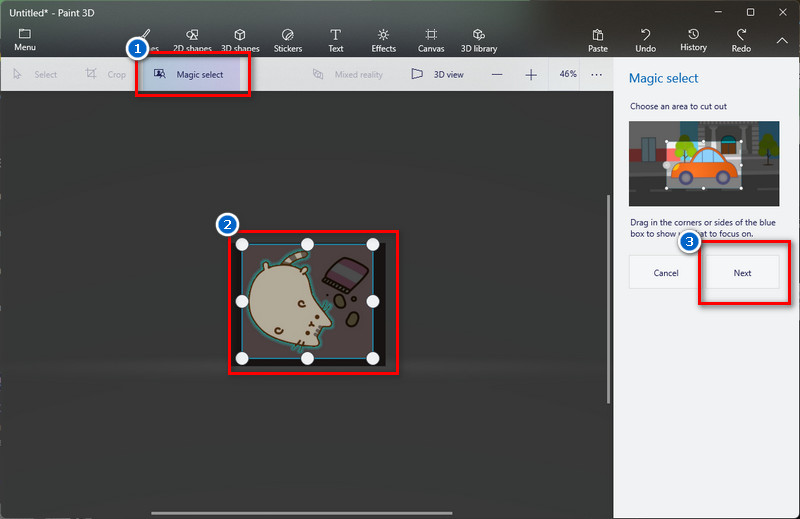Image resolution: width=800 pixels, height=519 pixels.
Task: Maximize the Paint 3D window
Action: coord(750,12)
